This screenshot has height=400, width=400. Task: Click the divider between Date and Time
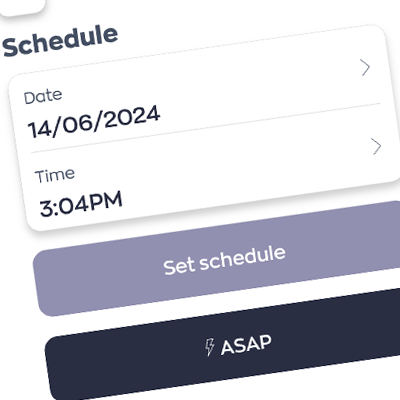[205, 128]
